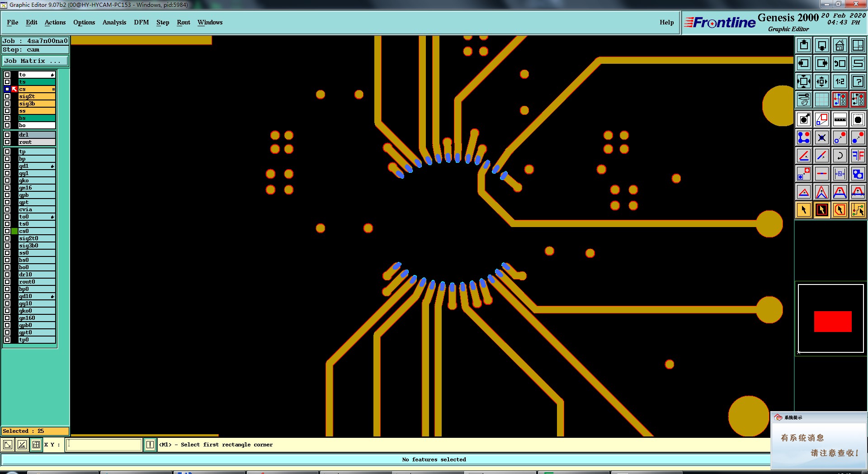
Task: Click the green color box beside cs0
Action: click(x=14, y=231)
